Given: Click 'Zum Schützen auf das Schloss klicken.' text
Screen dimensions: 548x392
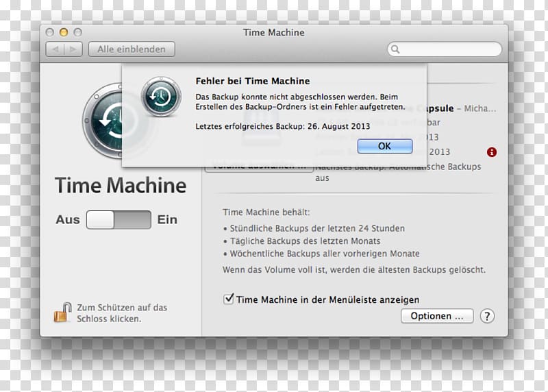Looking at the screenshot, I should point(122,313).
